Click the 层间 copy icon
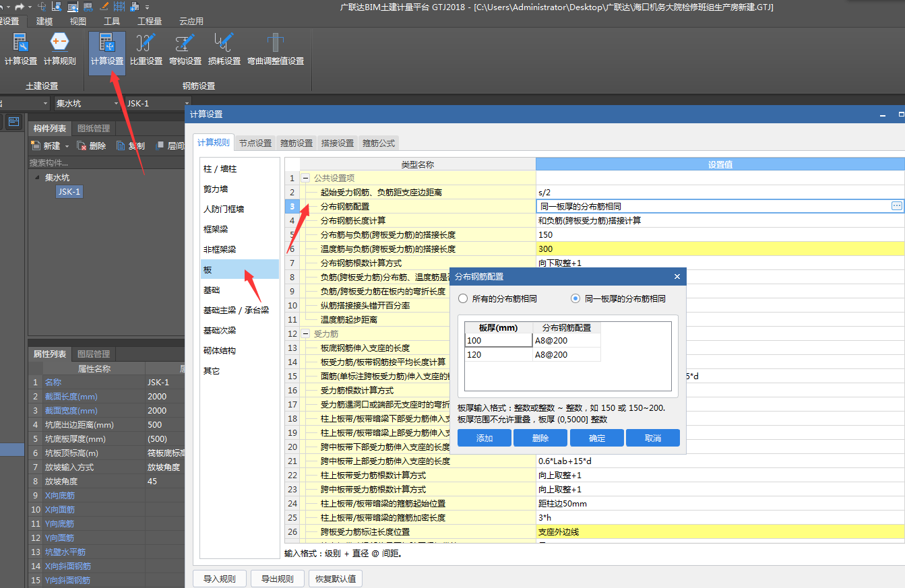 [x=160, y=145]
